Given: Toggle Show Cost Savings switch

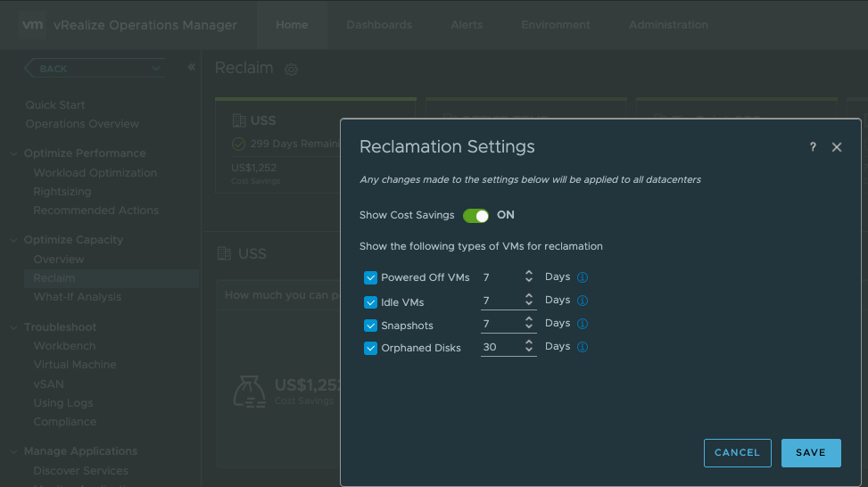Looking at the screenshot, I should pos(476,215).
